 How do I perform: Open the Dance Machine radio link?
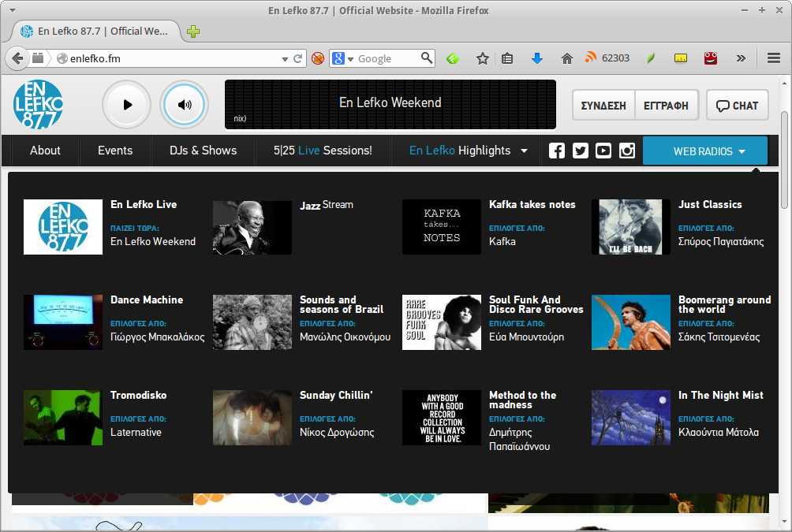pos(147,299)
